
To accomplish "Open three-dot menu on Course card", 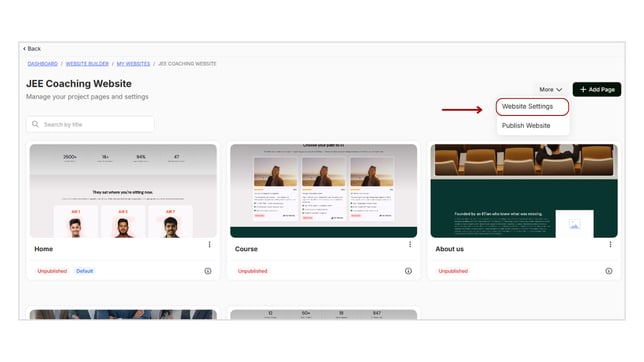I will 410,244.
